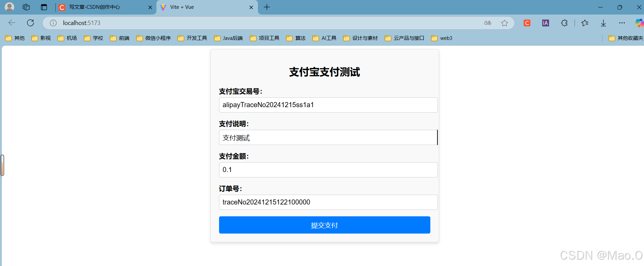Viewport: 644px width, 266px height.
Task: Open the IA extension icon
Action: click(x=545, y=23)
